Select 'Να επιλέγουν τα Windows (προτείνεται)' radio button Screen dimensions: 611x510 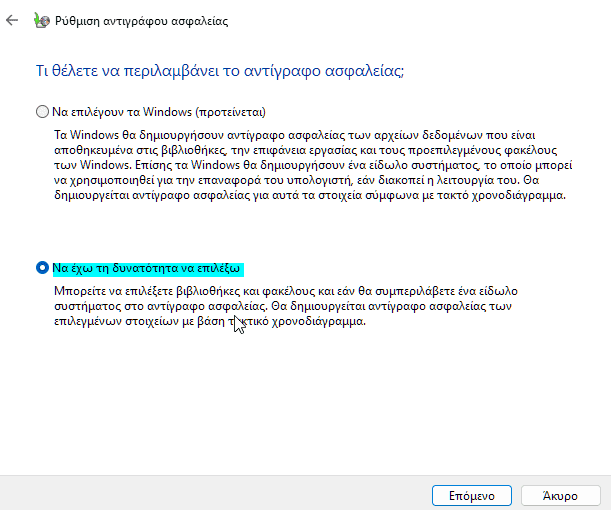point(42,112)
